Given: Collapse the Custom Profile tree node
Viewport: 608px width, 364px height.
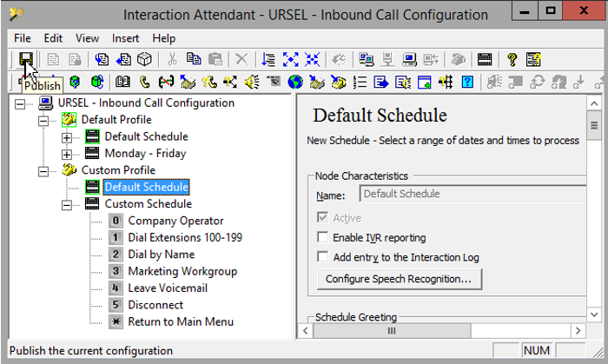Looking at the screenshot, I should 44,170.
